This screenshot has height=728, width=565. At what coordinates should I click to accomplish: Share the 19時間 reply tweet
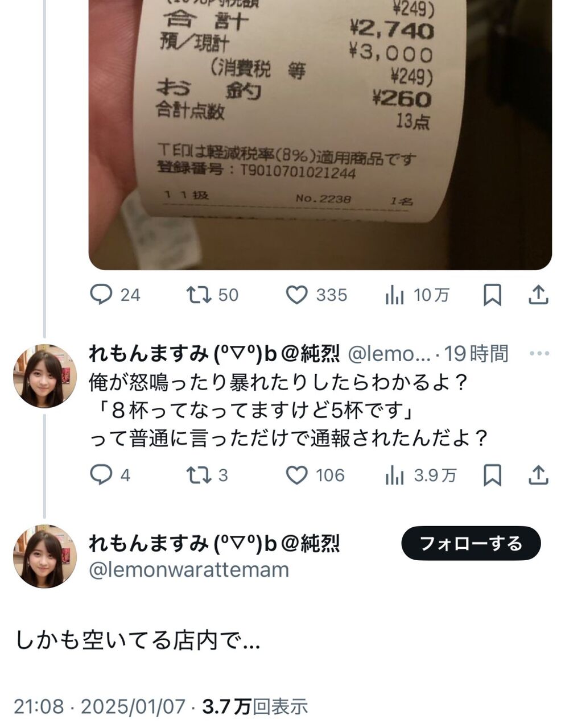tap(538, 475)
